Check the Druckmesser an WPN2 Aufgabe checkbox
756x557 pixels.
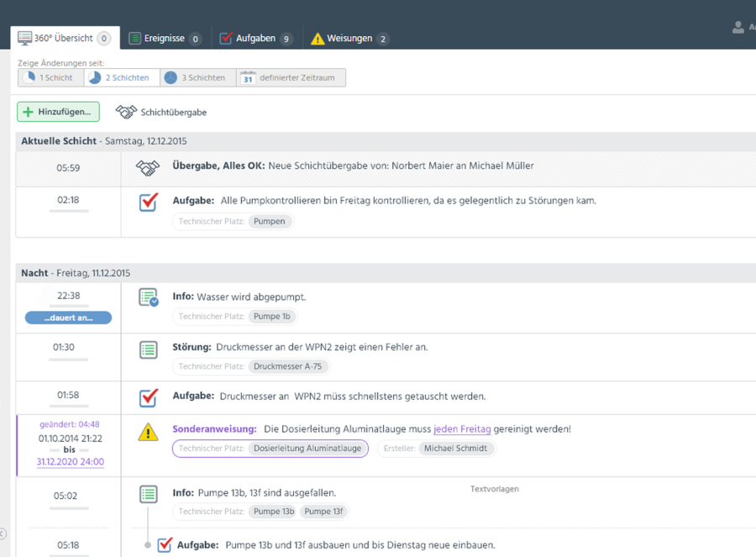[x=149, y=397]
